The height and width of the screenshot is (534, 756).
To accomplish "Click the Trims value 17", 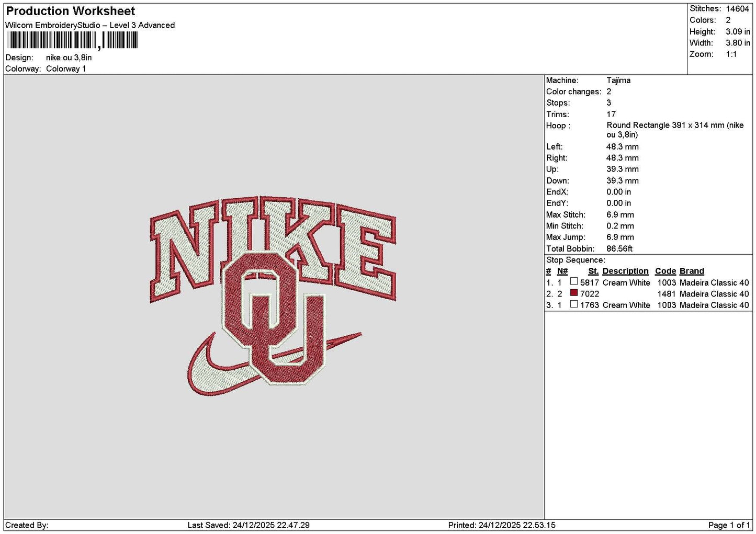I will 611,114.
